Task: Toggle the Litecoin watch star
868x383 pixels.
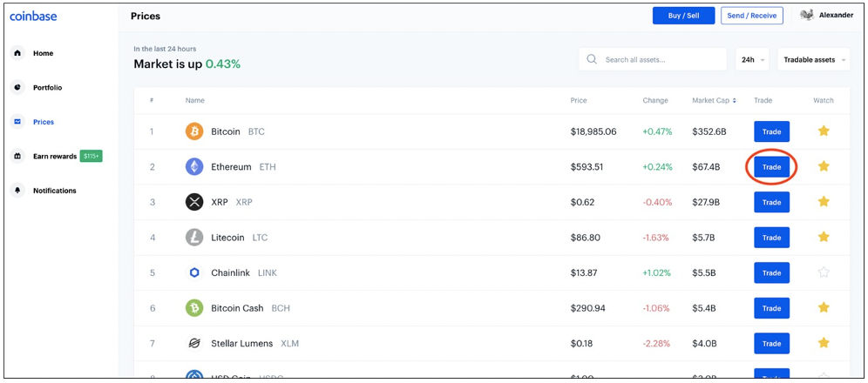Action: click(x=824, y=237)
